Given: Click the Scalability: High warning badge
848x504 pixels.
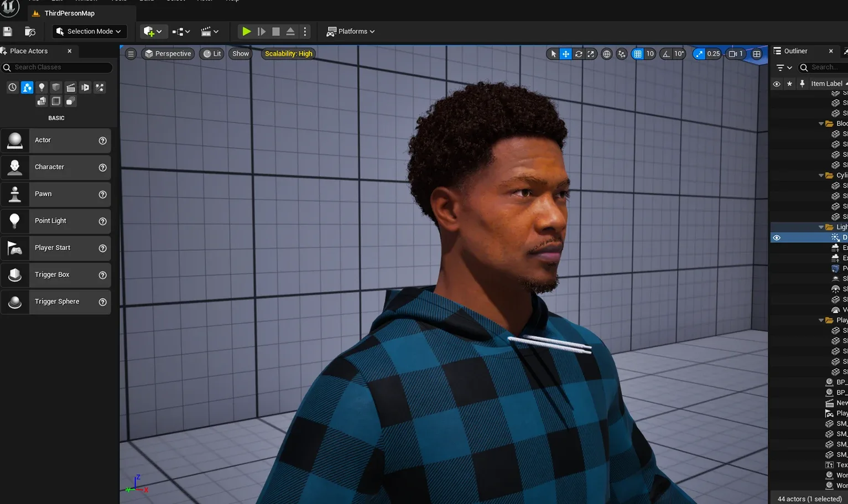Looking at the screenshot, I should pos(288,54).
